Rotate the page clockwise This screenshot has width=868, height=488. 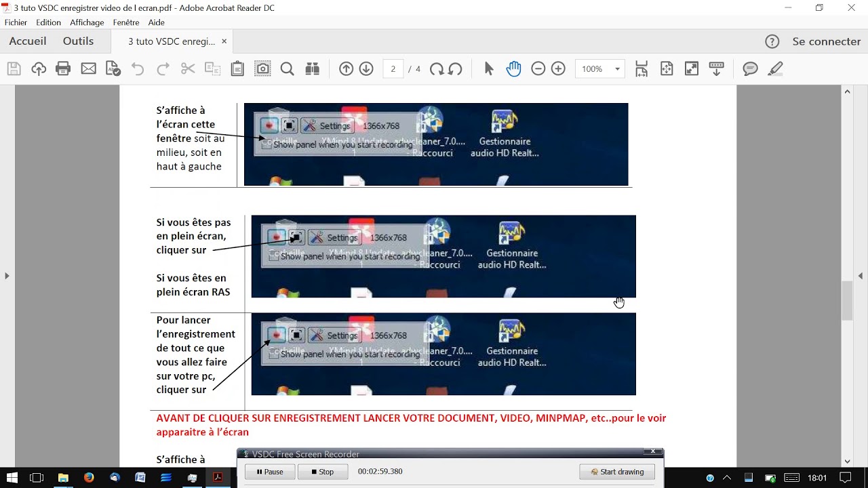click(x=436, y=68)
